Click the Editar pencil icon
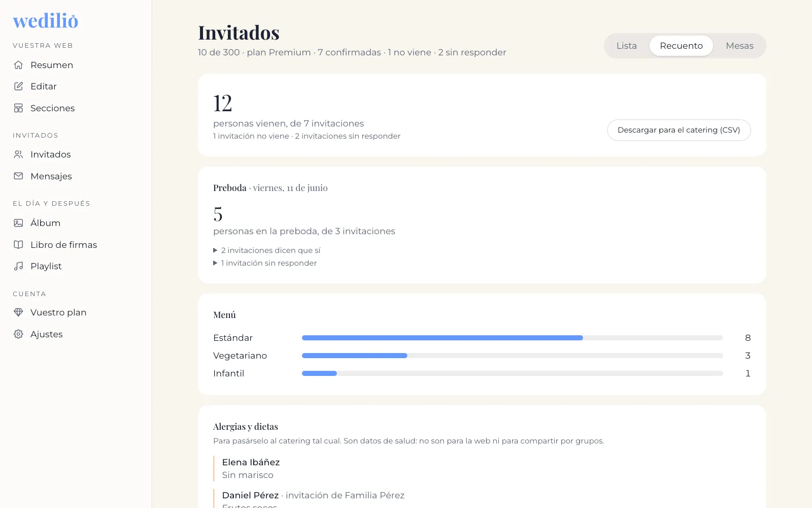The image size is (812, 508). coord(18,86)
